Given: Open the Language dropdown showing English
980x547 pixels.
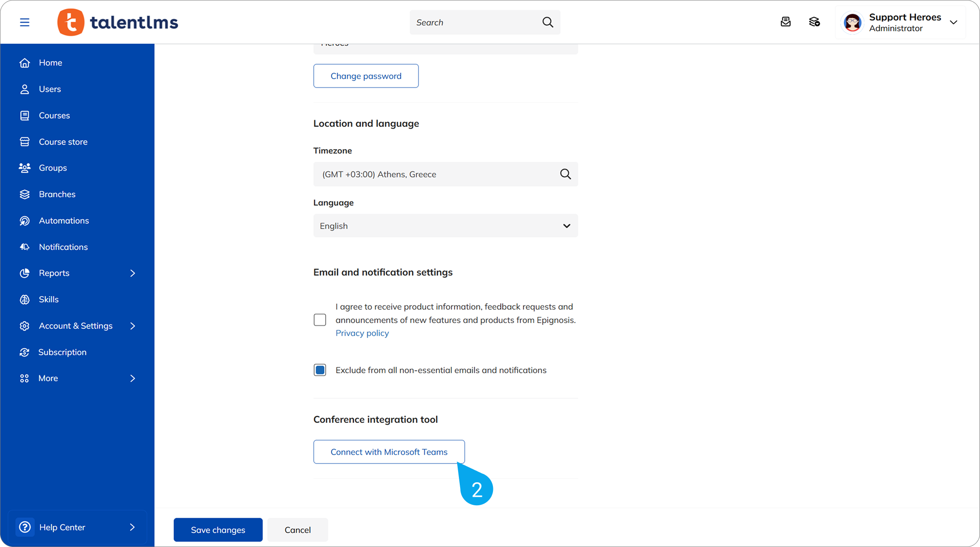Looking at the screenshot, I should click(x=445, y=226).
